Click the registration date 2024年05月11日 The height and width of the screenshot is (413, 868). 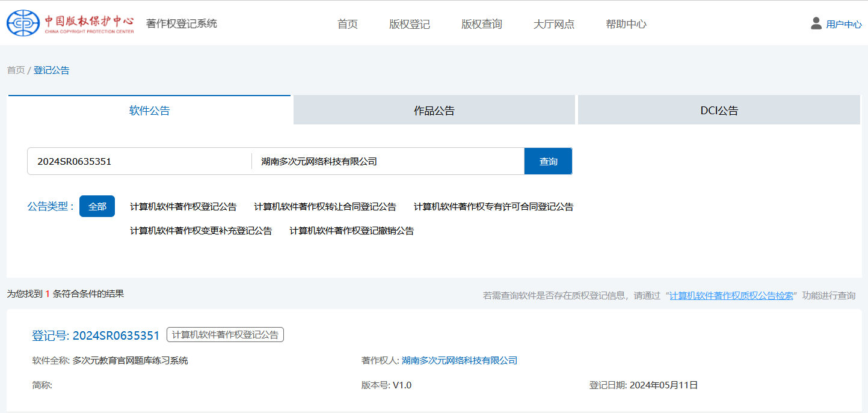[663, 385]
